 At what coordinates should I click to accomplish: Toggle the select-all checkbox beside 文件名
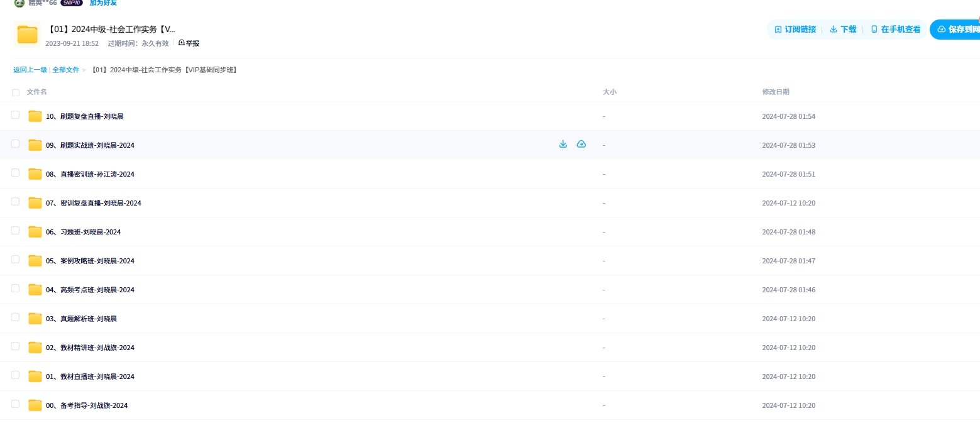click(16, 92)
